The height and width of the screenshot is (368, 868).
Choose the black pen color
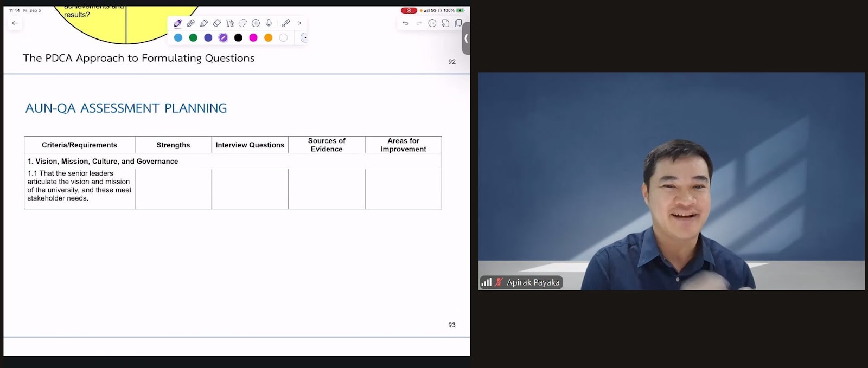(x=238, y=37)
